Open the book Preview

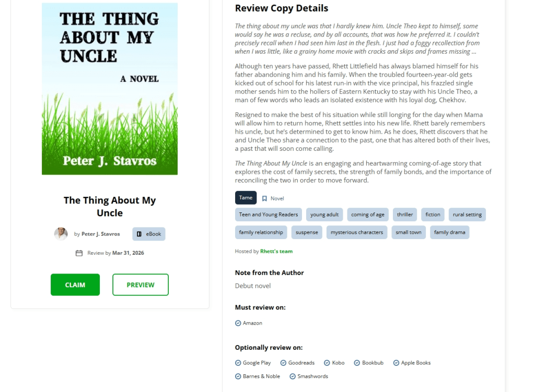point(141,285)
